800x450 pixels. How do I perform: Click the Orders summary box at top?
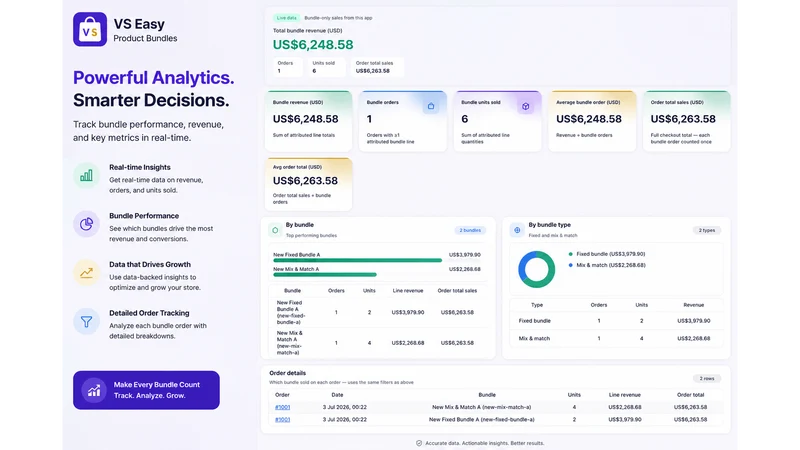click(x=288, y=67)
